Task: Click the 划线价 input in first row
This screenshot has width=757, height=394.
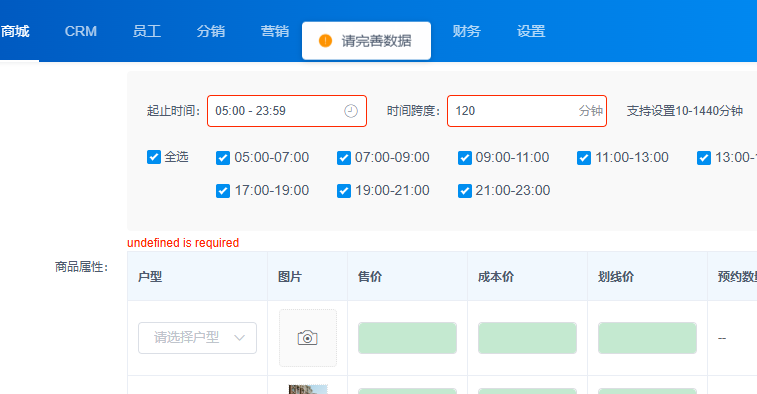Action: click(647, 338)
